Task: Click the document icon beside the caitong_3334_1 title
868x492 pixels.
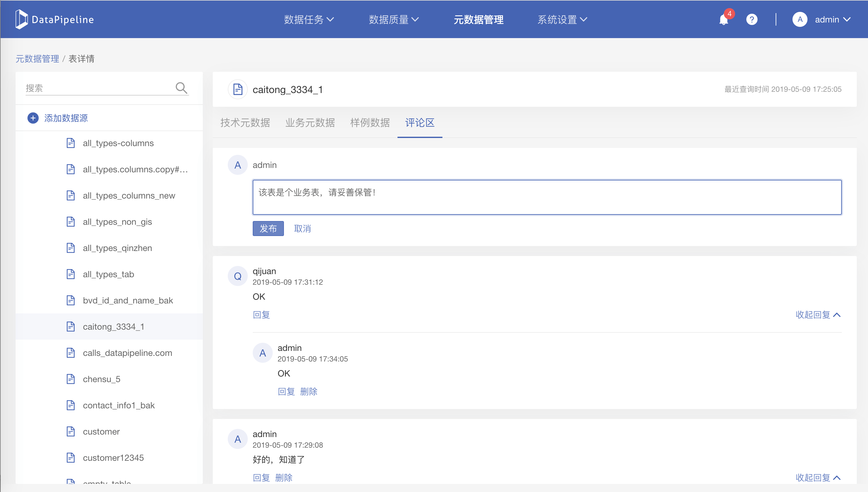Action: pyautogui.click(x=238, y=90)
